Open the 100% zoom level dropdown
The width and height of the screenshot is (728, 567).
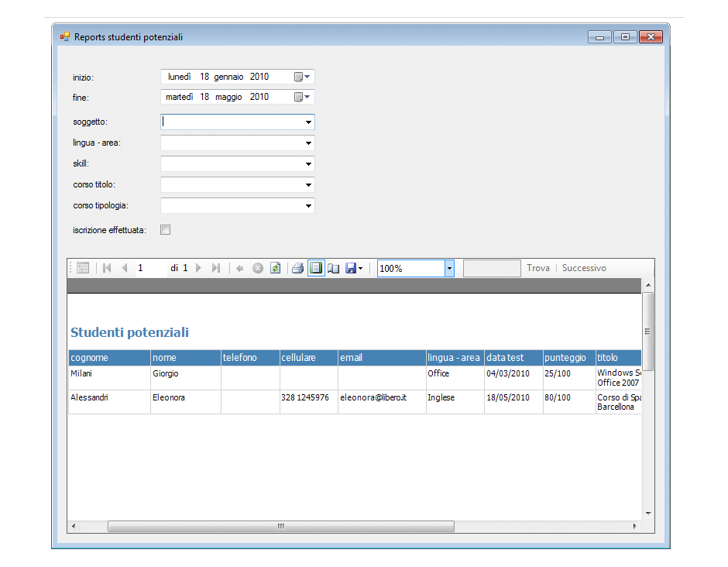(x=449, y=269)
